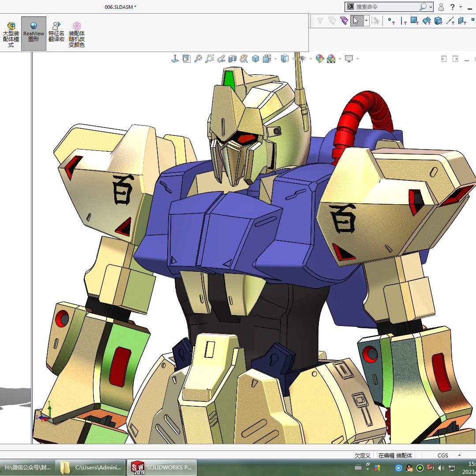Screen dimensions: 476x476
Task: Toggle the filter vertices icon
Action: [391, 21]
